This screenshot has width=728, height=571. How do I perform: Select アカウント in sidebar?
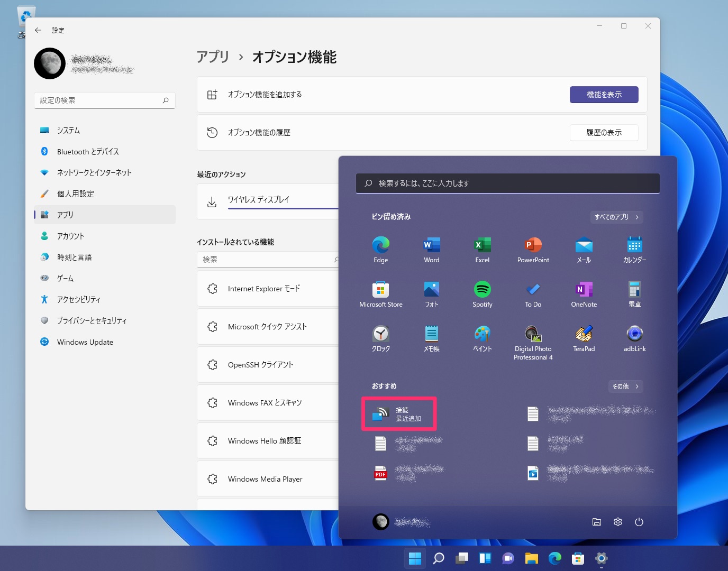pos(105,236)
